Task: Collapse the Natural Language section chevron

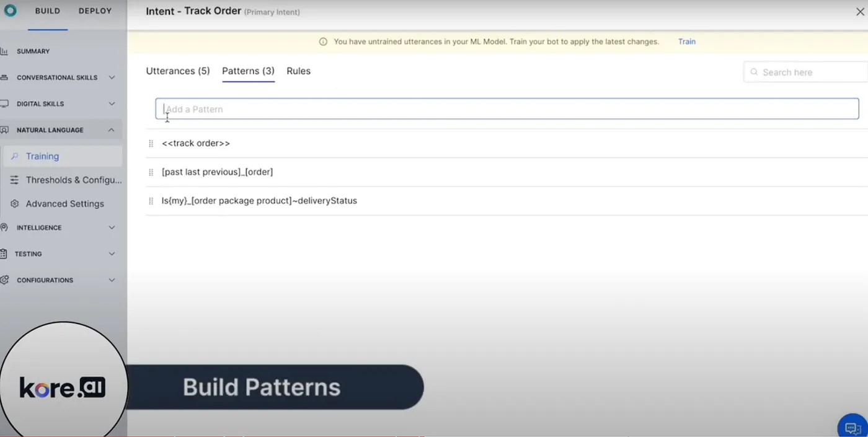Action: click(112, 130)
